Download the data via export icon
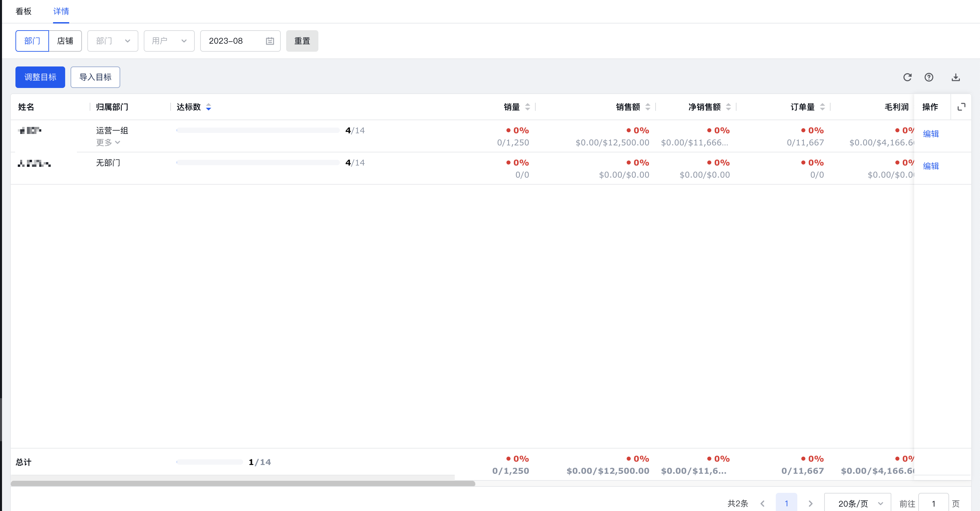The image size is (980, 511). click(956, 77)
